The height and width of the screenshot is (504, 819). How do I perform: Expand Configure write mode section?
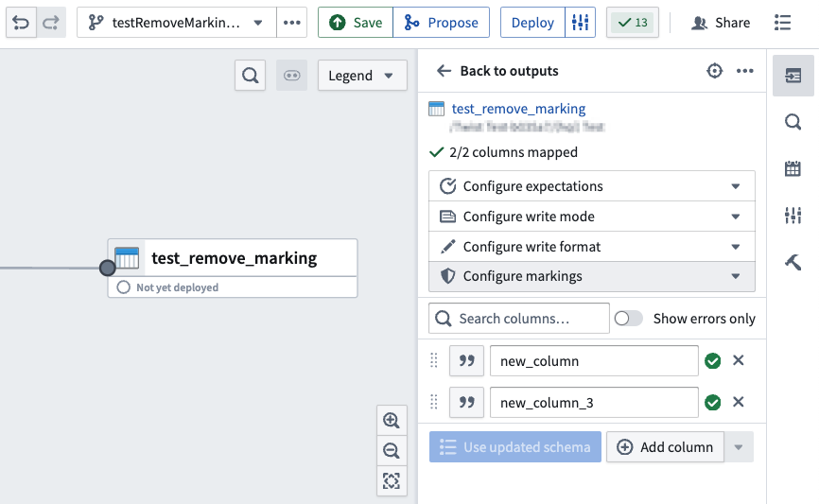[x=592, y=217]
